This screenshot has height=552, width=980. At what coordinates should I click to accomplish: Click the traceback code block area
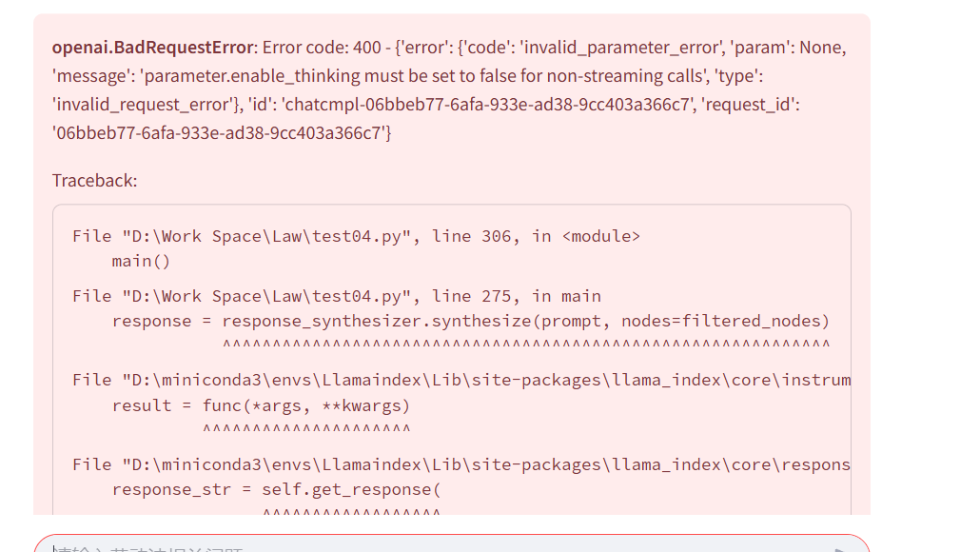click(452, 360)
